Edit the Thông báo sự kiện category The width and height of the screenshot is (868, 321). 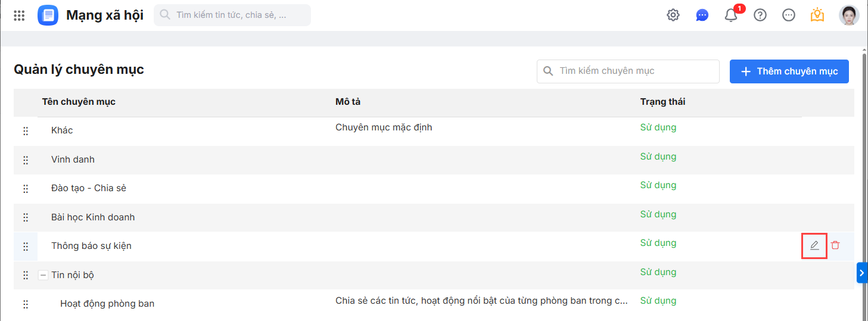tap(814, 245)
